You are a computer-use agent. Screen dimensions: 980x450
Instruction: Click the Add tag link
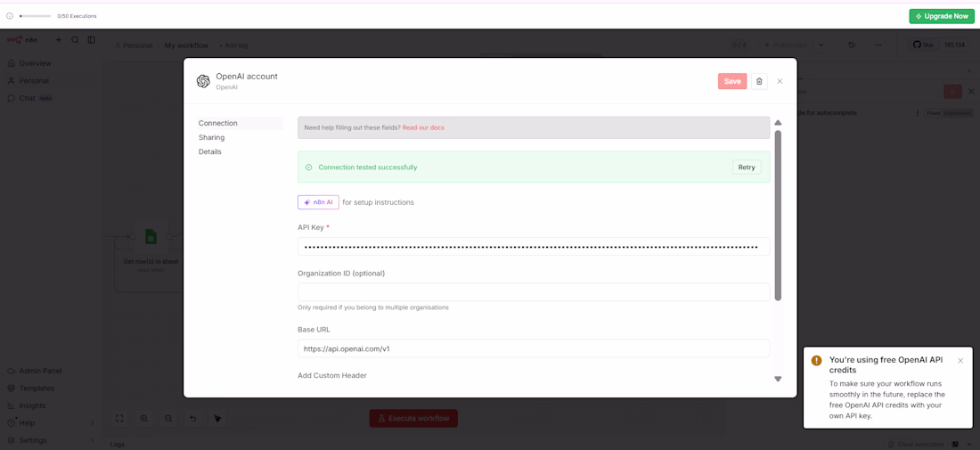[233, 45]
